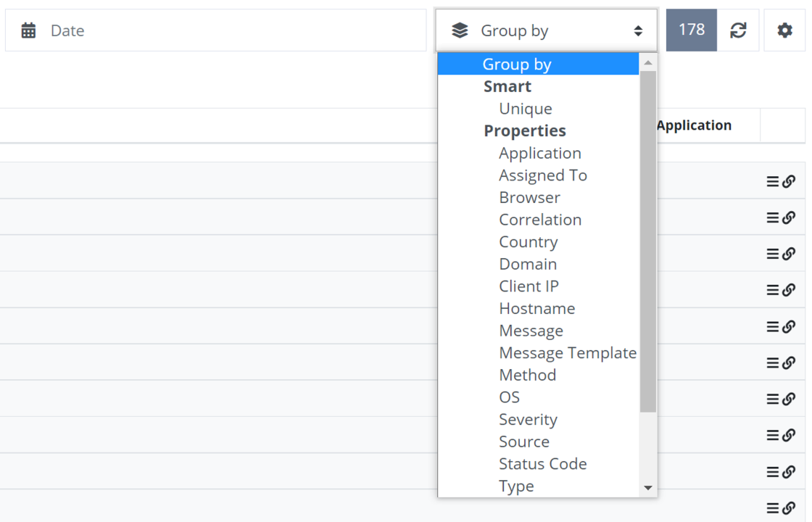Collapse the Group by dropdown selector
This screenshot has width=812, height=522.
point(547,30)
